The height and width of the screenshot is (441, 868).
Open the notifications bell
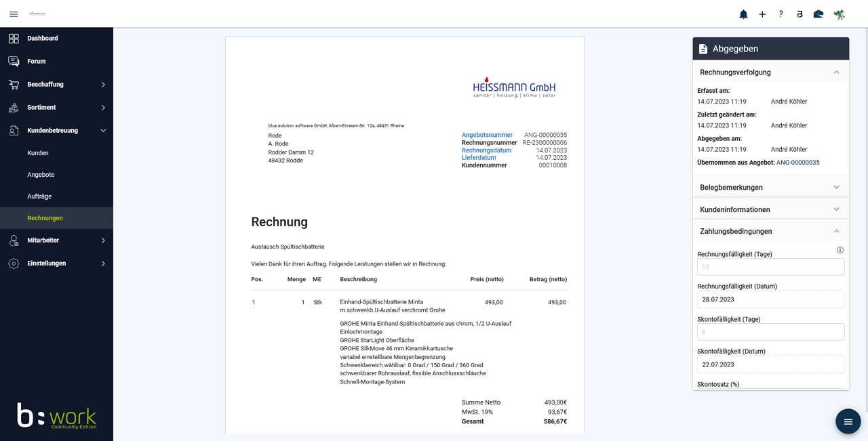coord(743,14)
